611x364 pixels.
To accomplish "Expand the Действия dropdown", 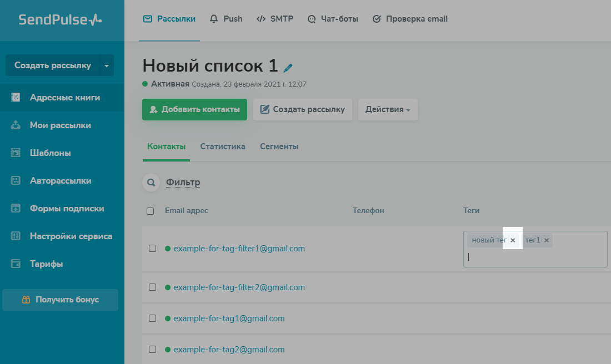I will (388, 109).
